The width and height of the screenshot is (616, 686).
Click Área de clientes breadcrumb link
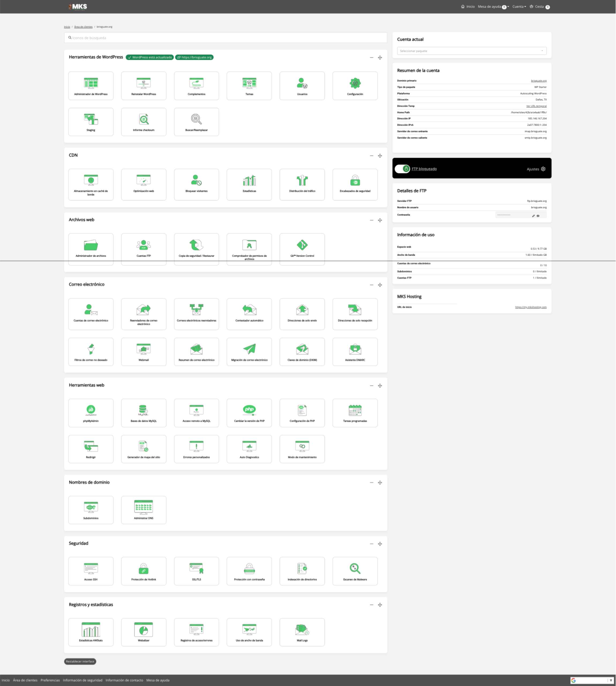click(x=83, y=27)
